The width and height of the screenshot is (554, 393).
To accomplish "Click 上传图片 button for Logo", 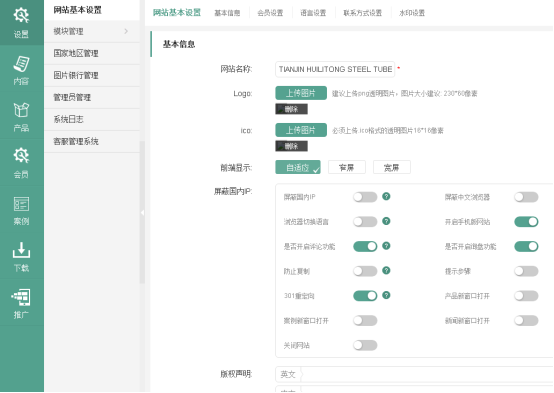I will pyautogui.click(x=301, y=93).
